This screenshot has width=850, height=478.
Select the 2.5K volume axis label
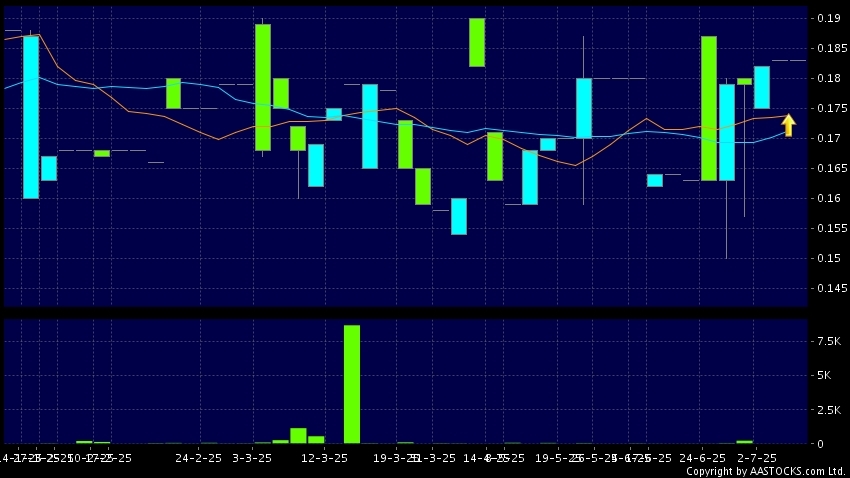click(x=829, y=410)
